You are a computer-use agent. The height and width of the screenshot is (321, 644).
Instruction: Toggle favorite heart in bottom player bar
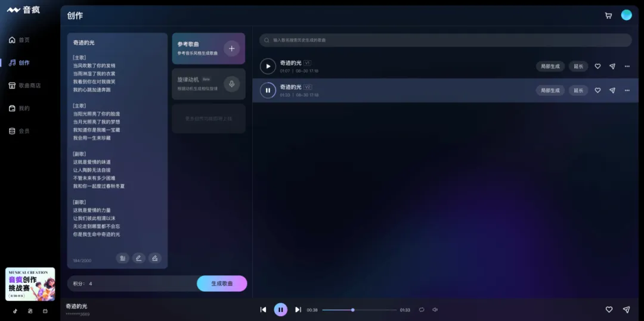[x=609, y=310]
